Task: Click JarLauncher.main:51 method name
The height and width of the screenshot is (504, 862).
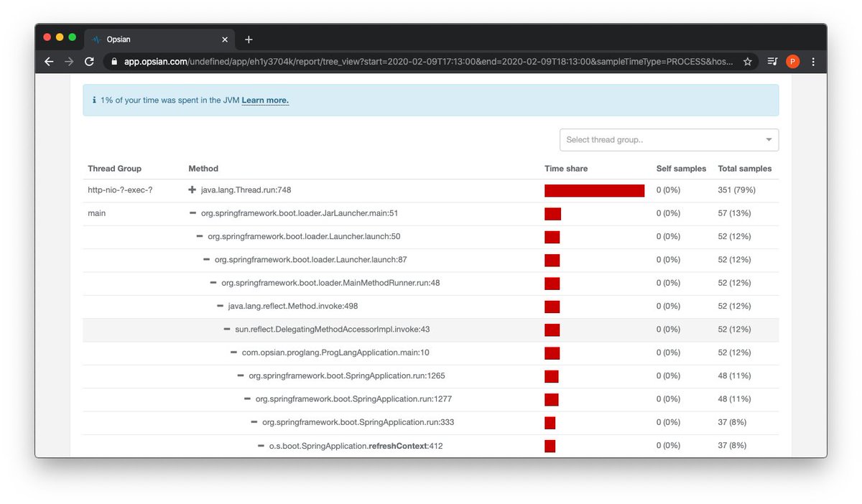Action: [x=300, y=213]
